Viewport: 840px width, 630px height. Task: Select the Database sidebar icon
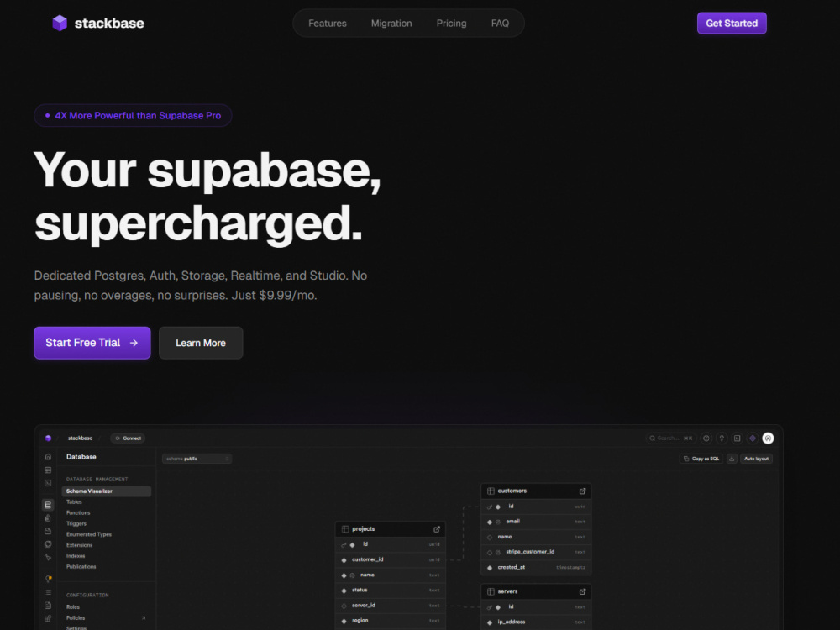48,505
